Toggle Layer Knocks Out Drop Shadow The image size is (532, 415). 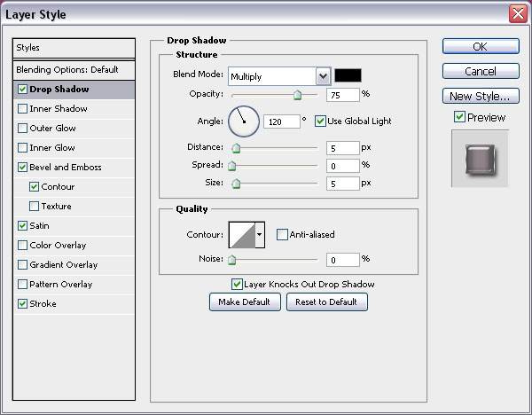(237, 285)
